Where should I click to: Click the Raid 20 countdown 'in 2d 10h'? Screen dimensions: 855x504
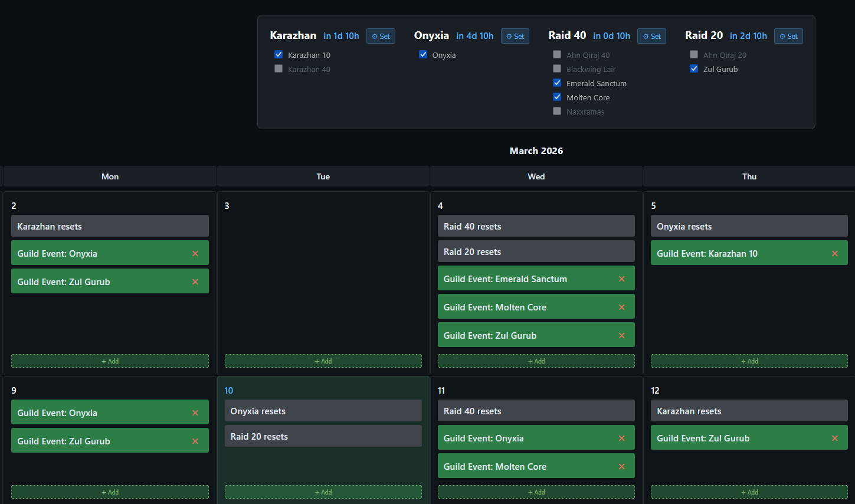coord(748,36)
